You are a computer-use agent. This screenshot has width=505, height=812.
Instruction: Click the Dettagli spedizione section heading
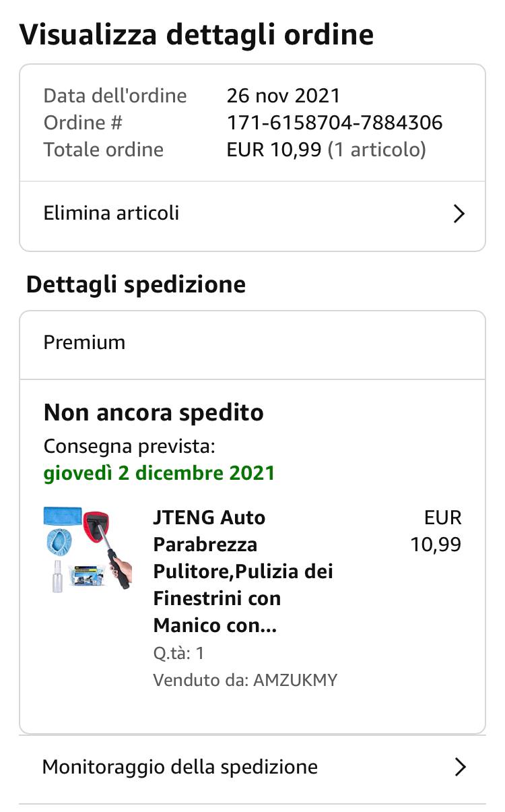coord(135,284)
